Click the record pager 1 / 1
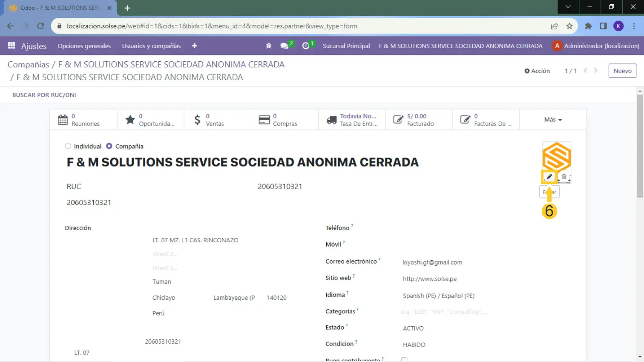Screen dimensions: 644x362 coord(570,71)
